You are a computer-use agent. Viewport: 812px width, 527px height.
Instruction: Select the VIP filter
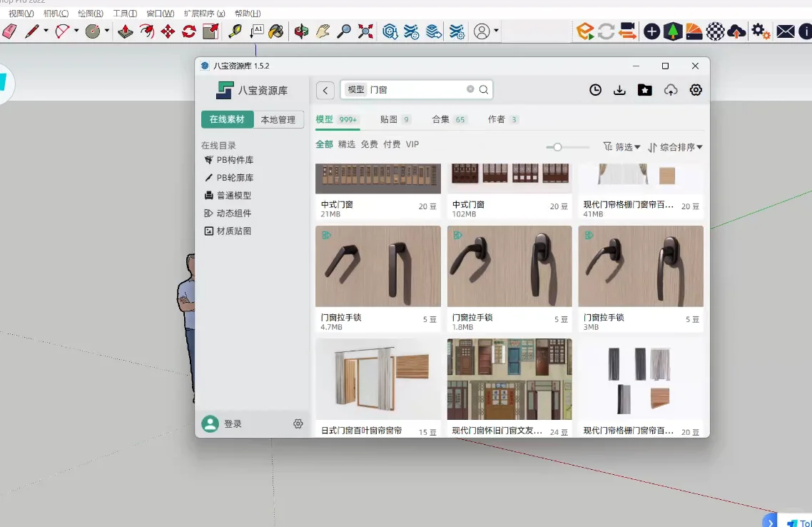point(412,144)
